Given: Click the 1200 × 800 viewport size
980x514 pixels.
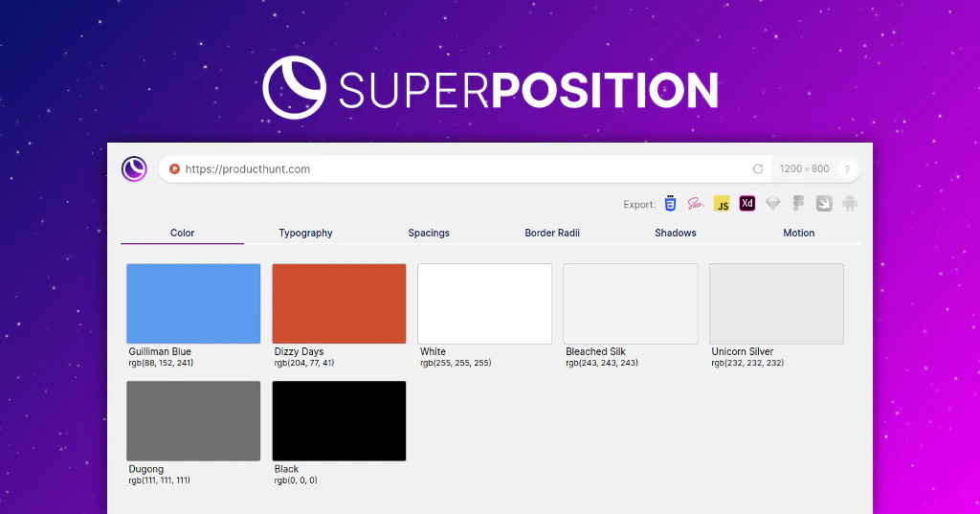Looking at the screenshot, I should 804,168.
